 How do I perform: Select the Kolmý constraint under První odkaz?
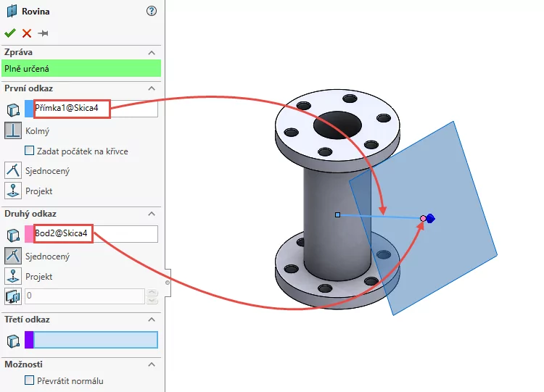click(x=13, y=131)
